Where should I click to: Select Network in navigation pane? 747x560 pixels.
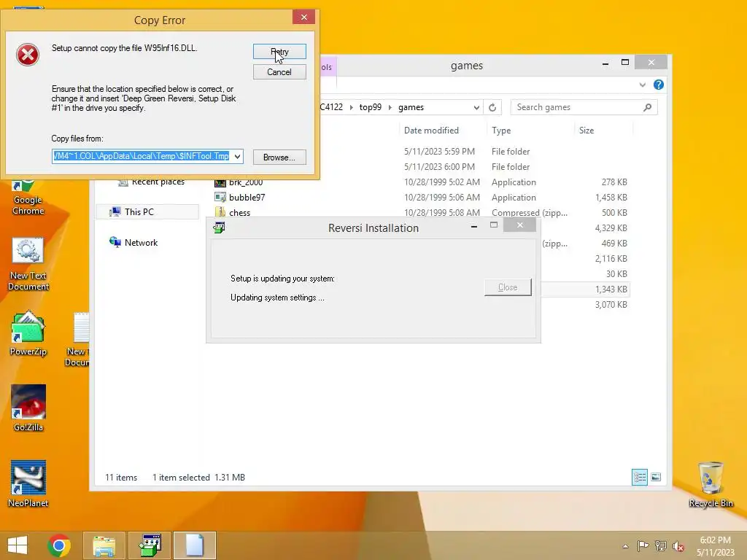pyautogui.click(x=141, y=242)
